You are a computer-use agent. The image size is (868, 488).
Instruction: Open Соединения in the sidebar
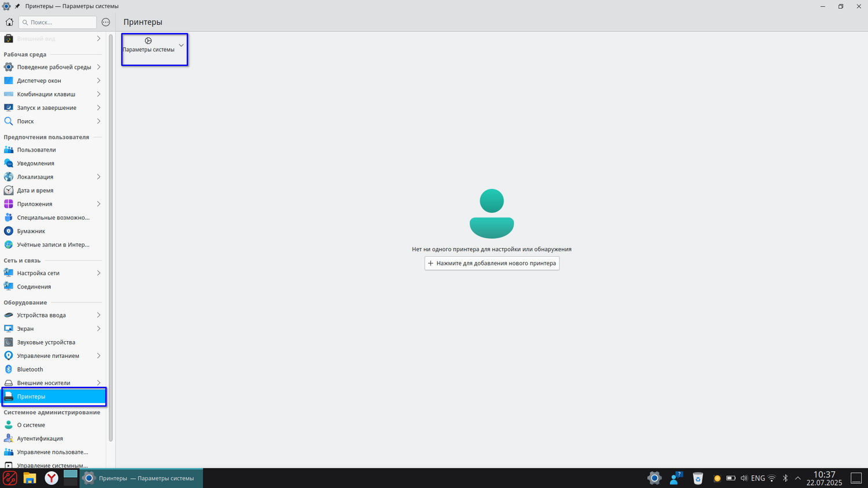34,287
